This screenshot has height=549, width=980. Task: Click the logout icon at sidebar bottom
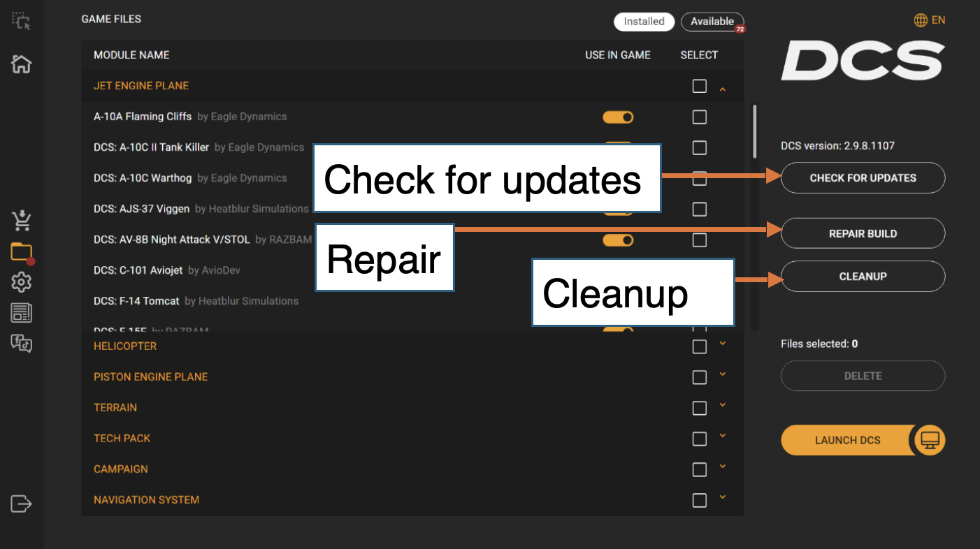click(x=22, y=503)
